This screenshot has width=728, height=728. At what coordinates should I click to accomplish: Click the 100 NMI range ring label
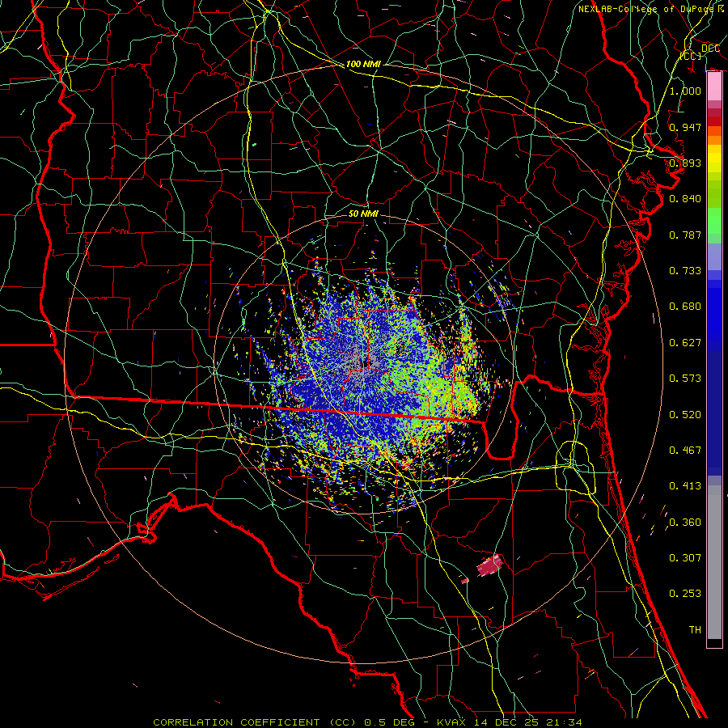click(363, 64)
